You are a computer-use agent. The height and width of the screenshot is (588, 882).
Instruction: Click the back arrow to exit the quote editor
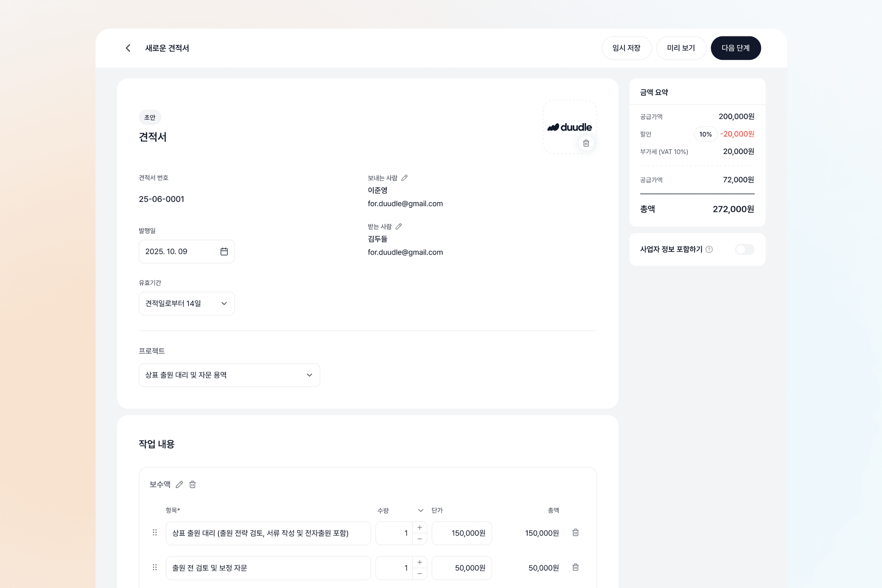(x=128, y=48)
